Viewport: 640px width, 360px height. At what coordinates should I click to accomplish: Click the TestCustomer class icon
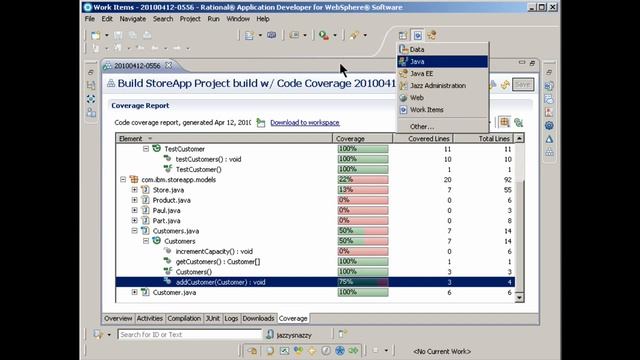pos(157,149)
